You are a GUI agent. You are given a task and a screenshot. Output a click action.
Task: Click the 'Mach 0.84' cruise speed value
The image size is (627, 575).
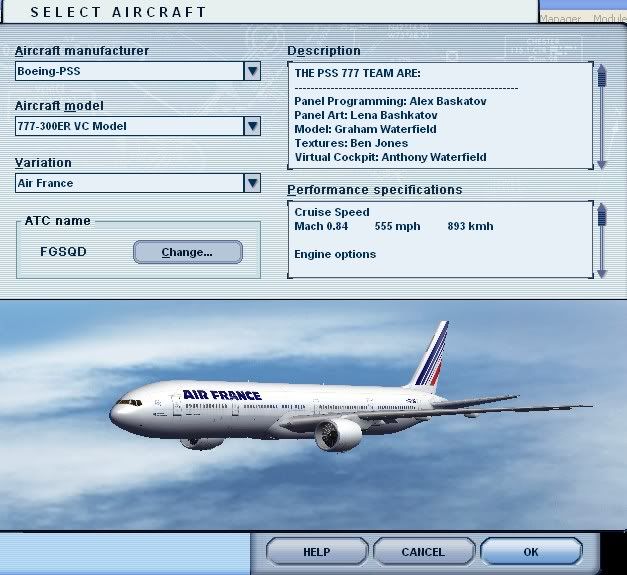[x=321, y=226]
